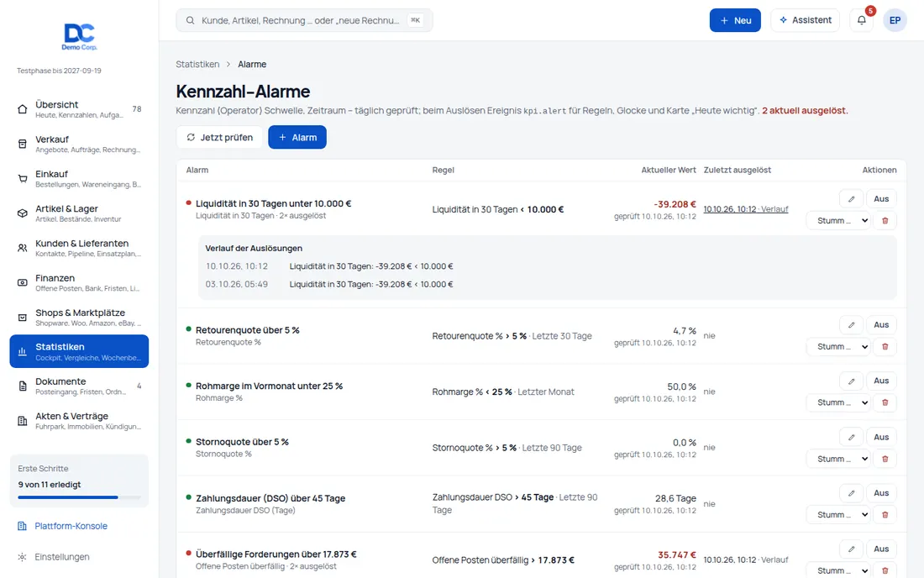Click the history entry 03.10.26, 05:49

(236, 284)
